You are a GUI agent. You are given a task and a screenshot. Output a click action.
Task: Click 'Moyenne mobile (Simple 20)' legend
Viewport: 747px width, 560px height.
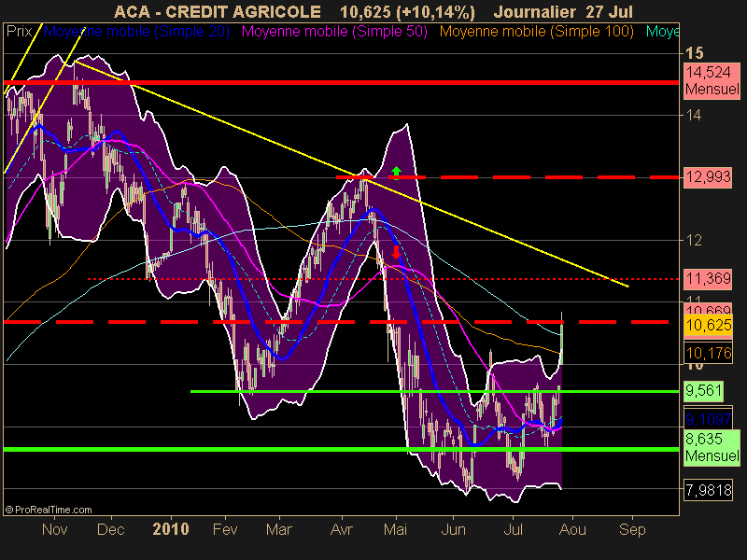[x=136, y=32]
